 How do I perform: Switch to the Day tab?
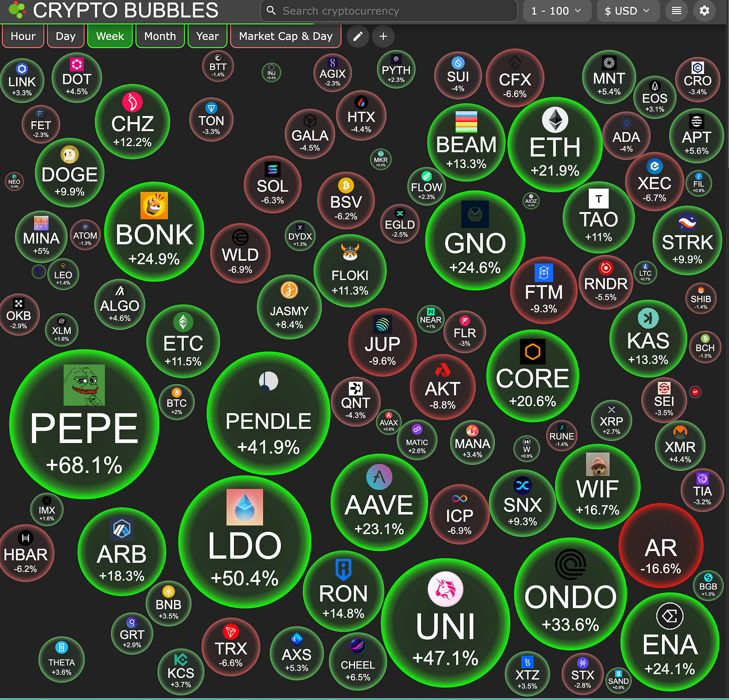66,36
